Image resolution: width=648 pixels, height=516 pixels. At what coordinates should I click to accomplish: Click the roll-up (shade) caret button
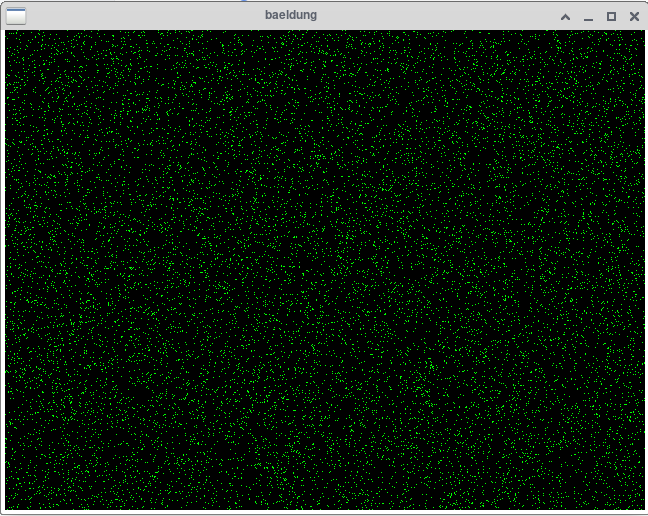point(565,16)
